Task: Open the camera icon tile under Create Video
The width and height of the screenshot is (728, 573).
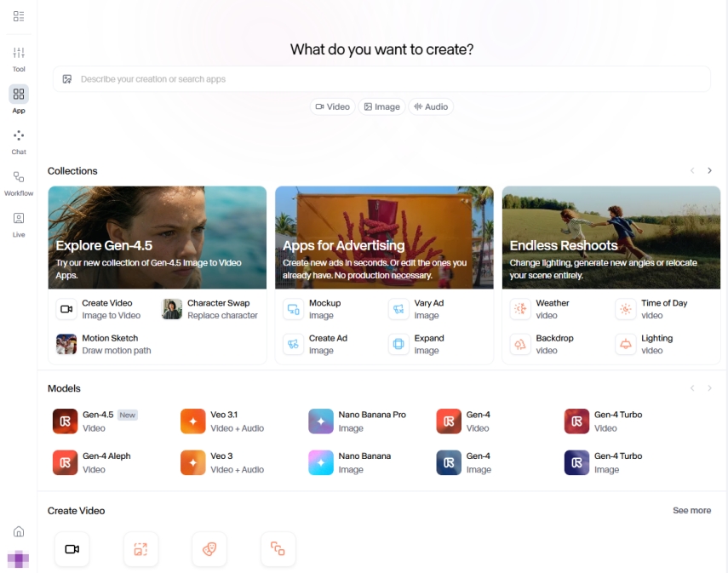Action: [72, 549]
